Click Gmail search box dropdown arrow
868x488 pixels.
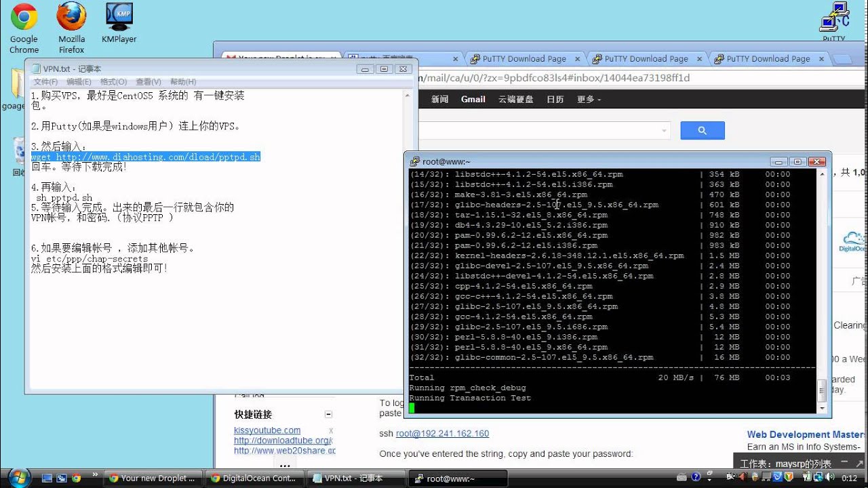[664, 130]
